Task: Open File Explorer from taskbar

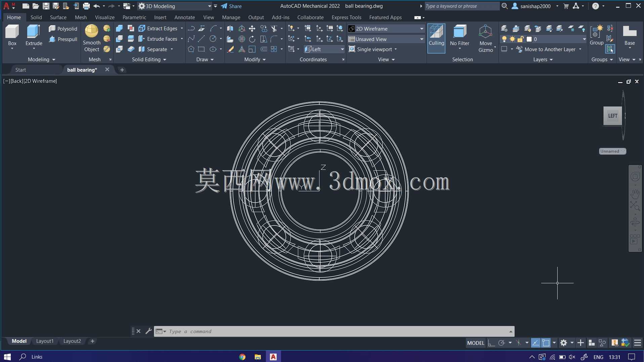Action: (x=258, y=357)
